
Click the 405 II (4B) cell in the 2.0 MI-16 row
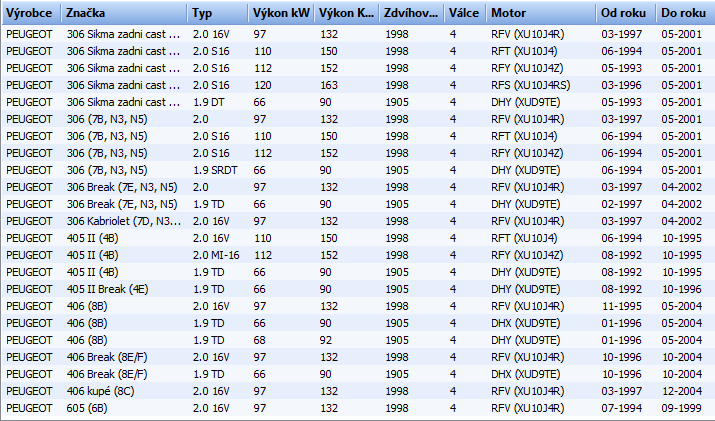93,255
